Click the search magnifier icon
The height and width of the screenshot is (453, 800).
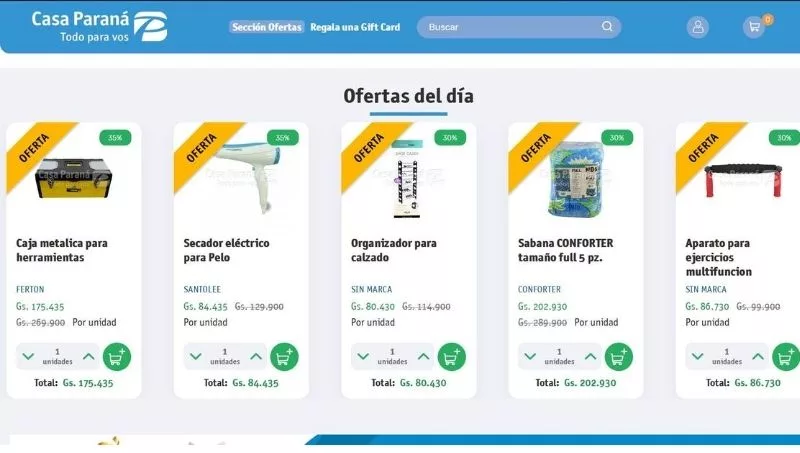[x=607, y=27]
